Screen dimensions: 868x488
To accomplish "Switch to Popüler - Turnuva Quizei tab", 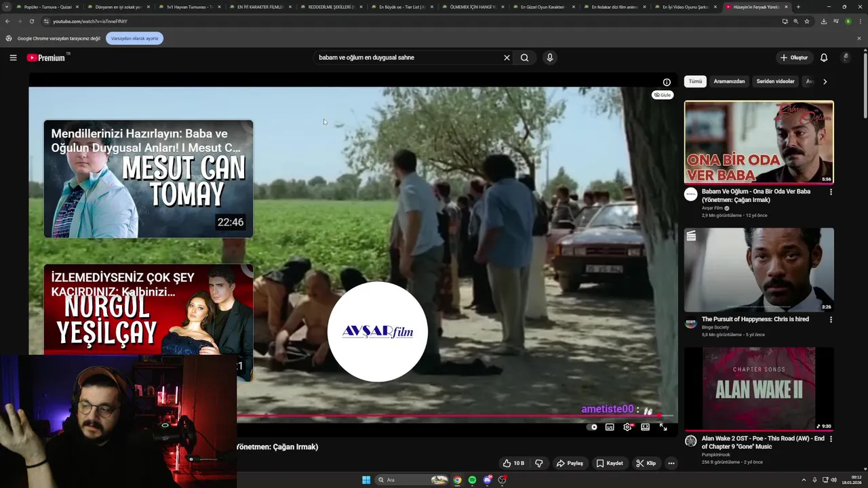I will (47, 7).
